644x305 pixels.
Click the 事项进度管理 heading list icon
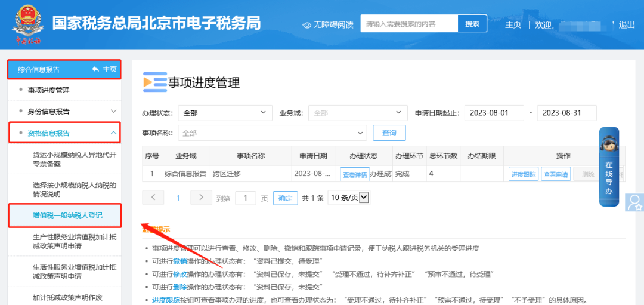155,82
